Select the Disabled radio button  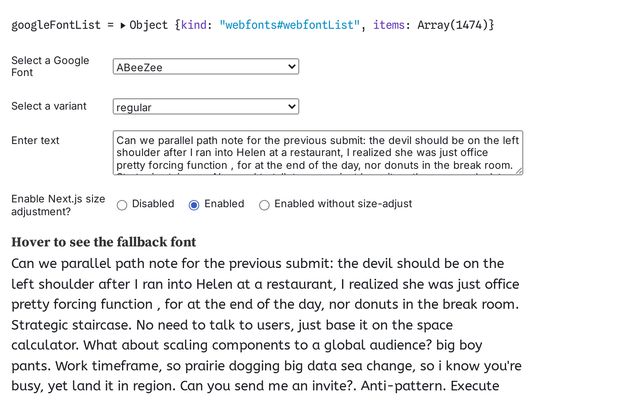point(122,205)
